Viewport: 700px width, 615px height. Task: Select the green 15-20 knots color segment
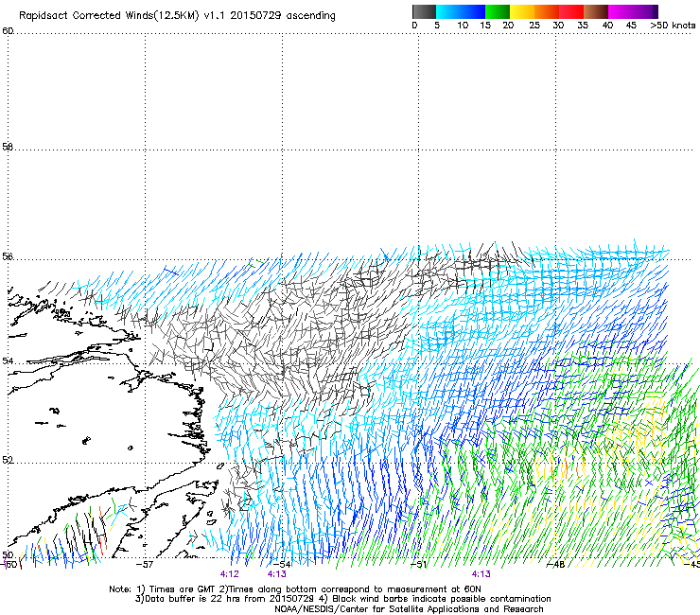[498, 11]
